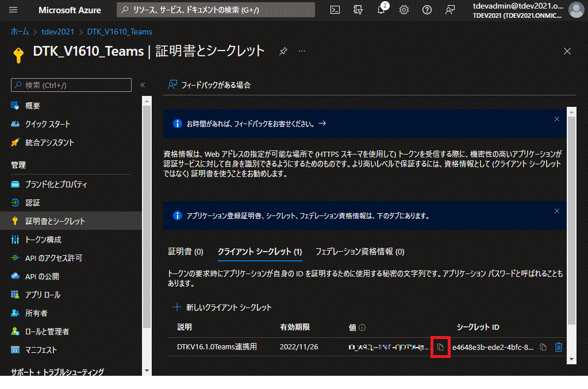Dismiss the feedback request banner

pos(557,119)
